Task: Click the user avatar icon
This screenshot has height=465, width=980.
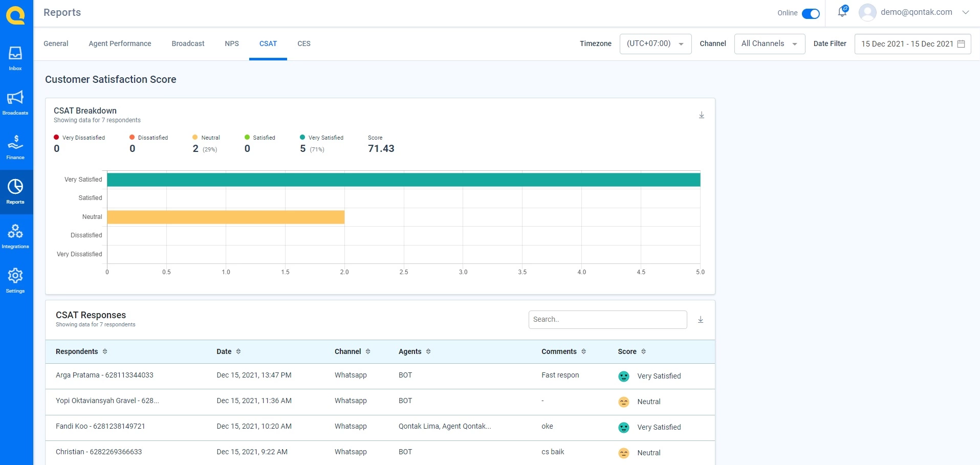Action: (x=867, y=12)
